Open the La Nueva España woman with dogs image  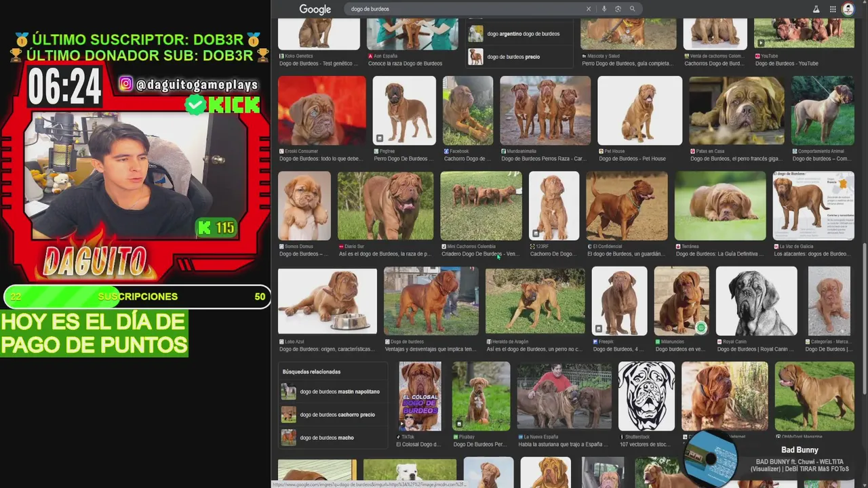tap(564, 396)
